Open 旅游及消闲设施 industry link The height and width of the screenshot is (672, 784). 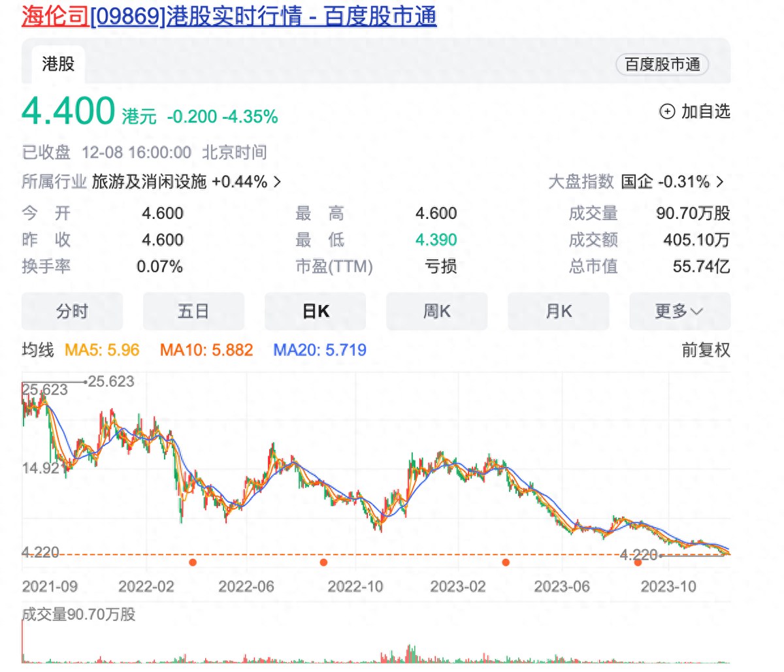(149, 182)
